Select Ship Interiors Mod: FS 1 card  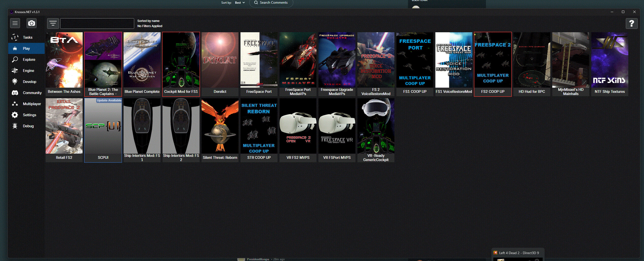142,130
